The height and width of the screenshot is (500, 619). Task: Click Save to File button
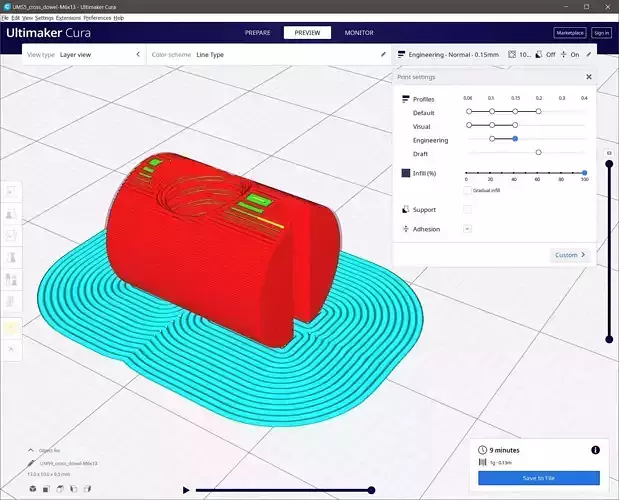[539, 478]
